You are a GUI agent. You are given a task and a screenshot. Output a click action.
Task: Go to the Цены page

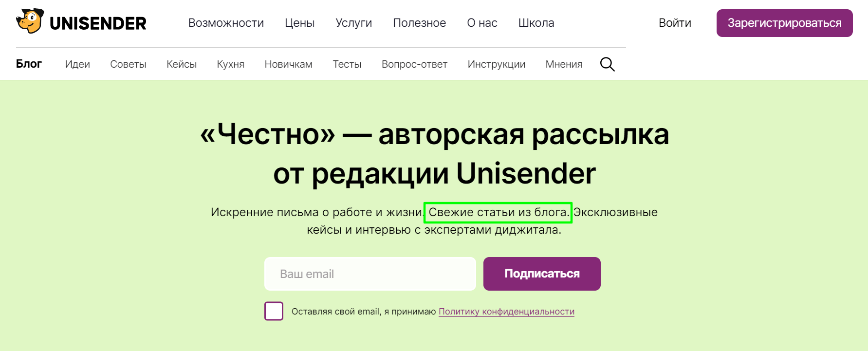[299, 23]
